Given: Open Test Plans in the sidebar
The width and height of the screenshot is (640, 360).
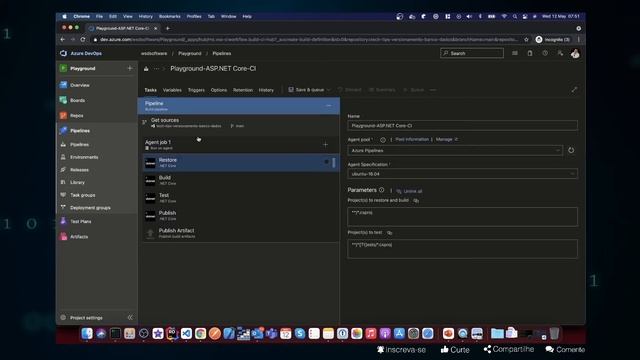Looking at the screenshot, I should (x=80, y=221).
